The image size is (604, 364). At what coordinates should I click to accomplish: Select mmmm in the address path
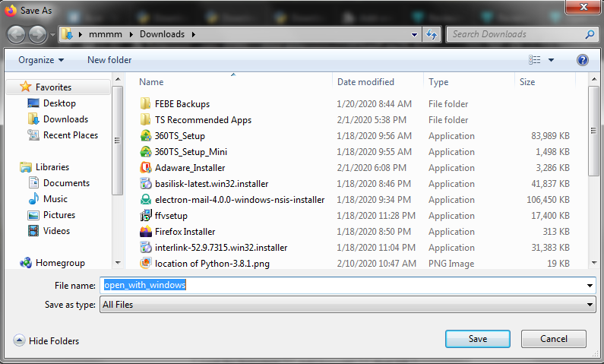(105, 34)
